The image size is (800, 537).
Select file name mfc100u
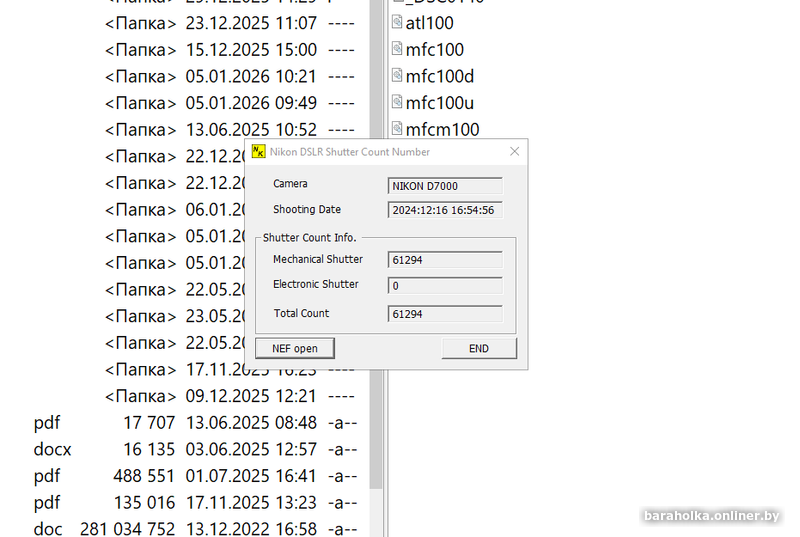point(440,103)
